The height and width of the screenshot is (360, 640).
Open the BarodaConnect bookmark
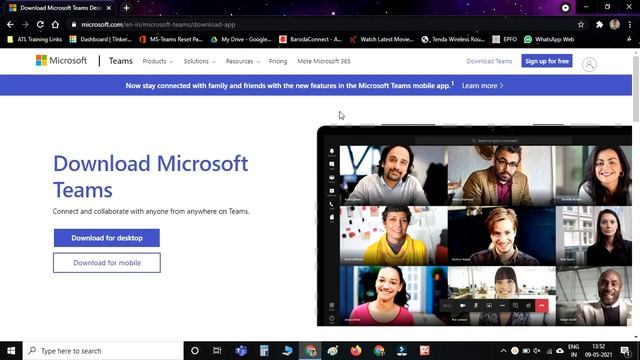pos(311,39)
